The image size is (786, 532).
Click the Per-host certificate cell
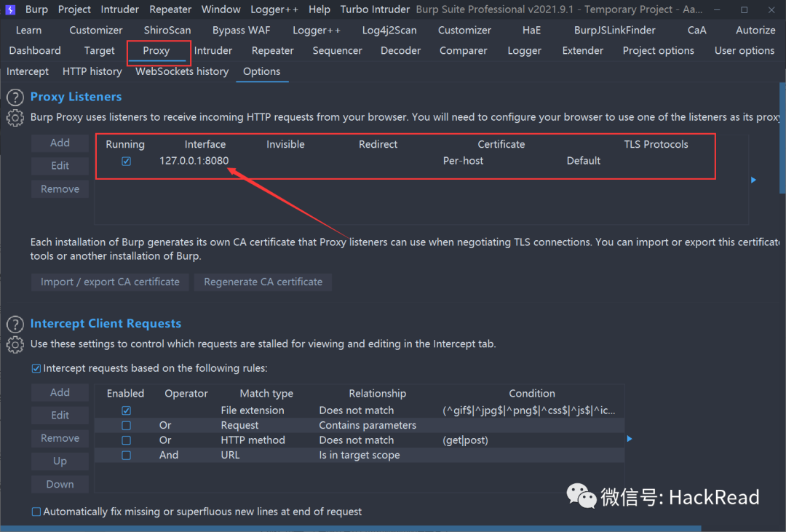(x=463, y=161)
